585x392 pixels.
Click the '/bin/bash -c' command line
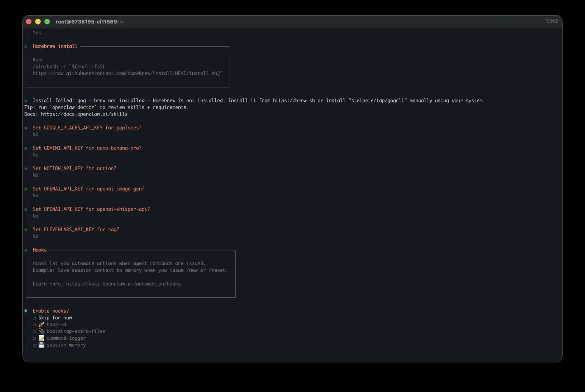[69, 67]
